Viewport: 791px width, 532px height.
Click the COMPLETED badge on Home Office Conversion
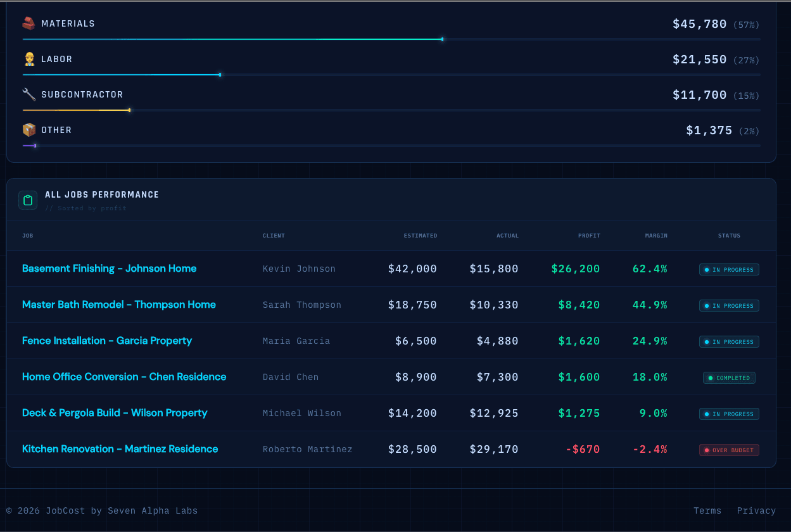(x=729, y=377)
